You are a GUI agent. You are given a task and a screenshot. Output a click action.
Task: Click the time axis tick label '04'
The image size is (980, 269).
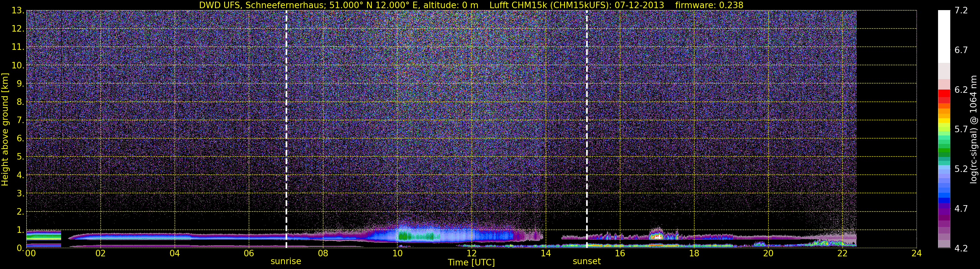click(x=175, y=253)
